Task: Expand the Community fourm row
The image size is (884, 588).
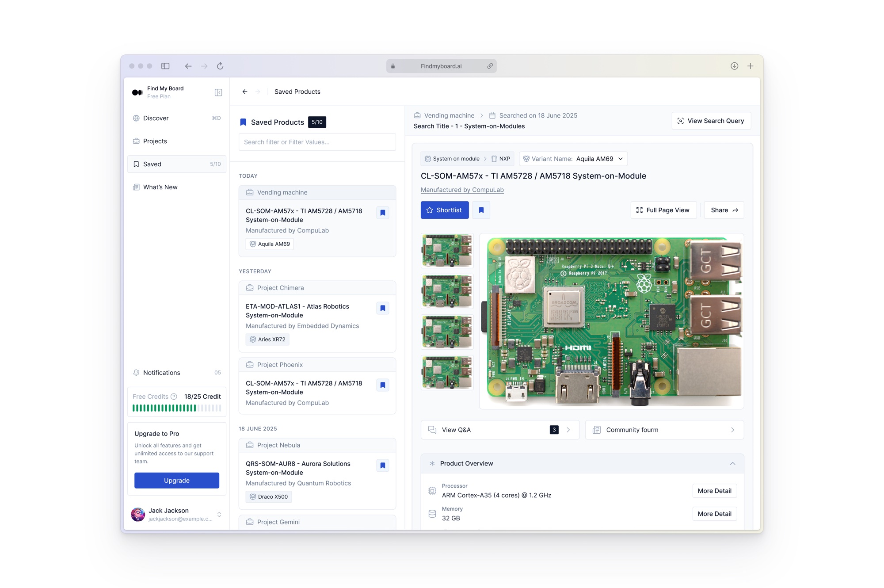Action: pyautogui.click(x=664, y=430)
